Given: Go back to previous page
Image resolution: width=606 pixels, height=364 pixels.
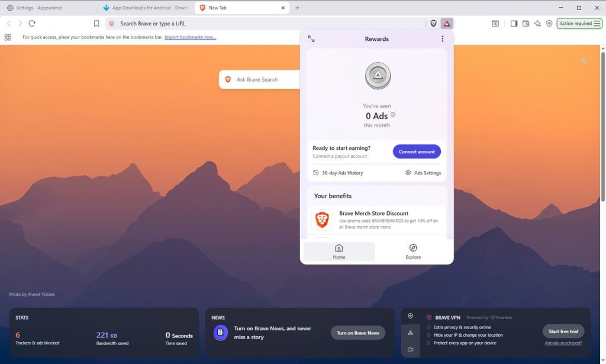Looking at the screenshot, I should point(8,24).
